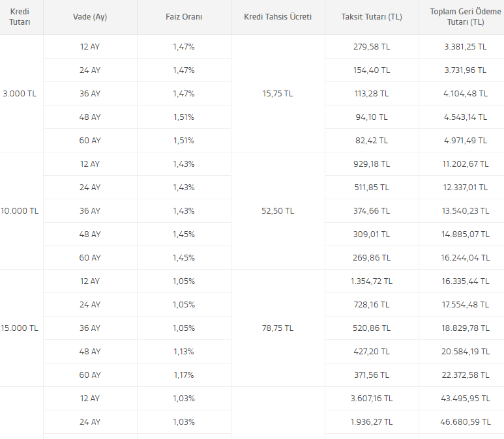The height and width of the screenshot is (439, 504).
Task: Click the 15,75 TL allocation fee cell
Action: pos(278,94)
